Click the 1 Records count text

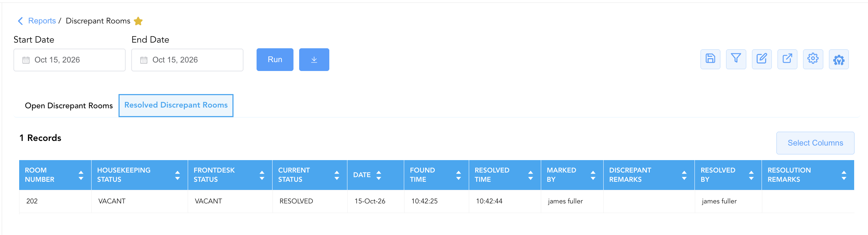tap(40, 138)
